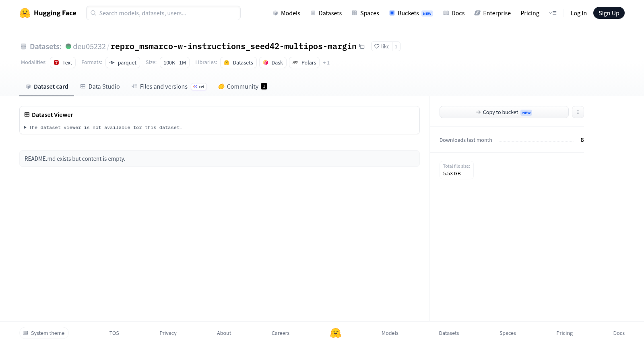This screenshot has width=644, height=347.
Task: Open the Docs footer link
Action: [x=619, y=333]
